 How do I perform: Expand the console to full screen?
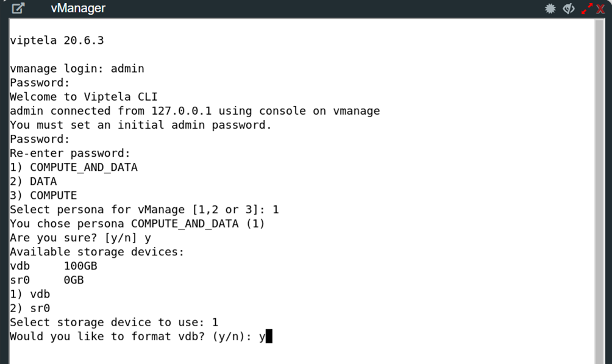coord(587,9)
